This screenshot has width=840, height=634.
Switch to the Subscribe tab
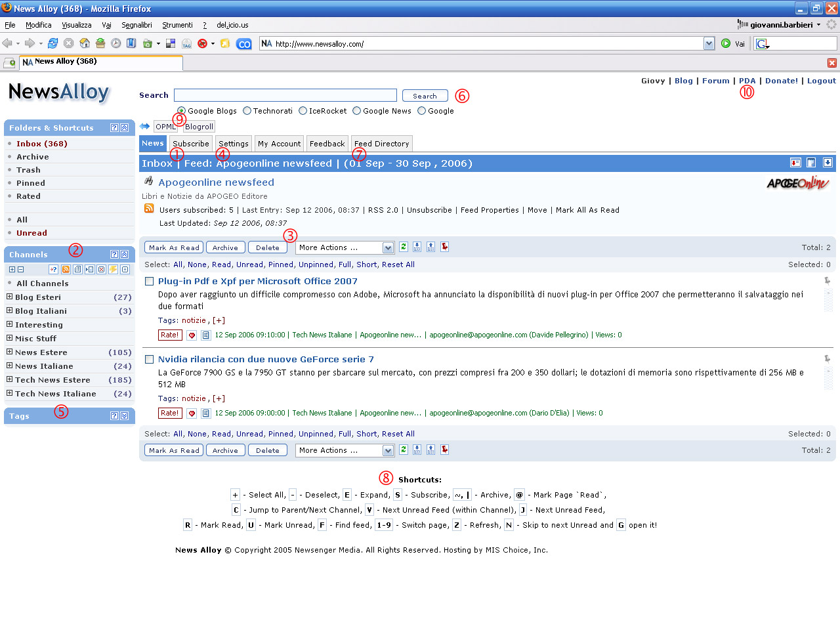(191, 144)
